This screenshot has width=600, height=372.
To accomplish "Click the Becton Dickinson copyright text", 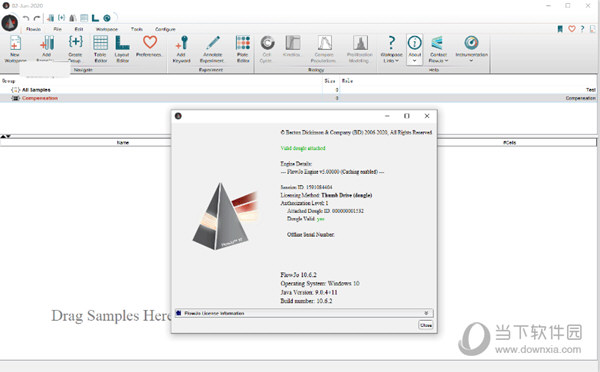I will pyautogui.click(x=356, y=132).
